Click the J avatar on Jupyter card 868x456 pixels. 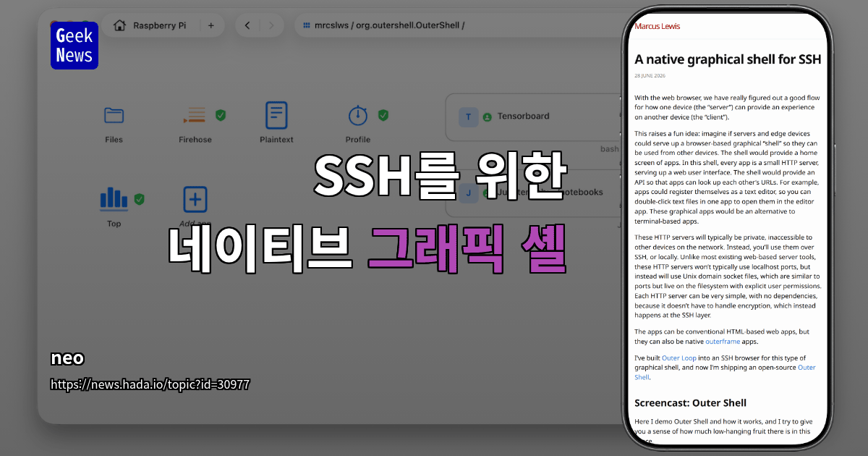[x=468, y=193]
